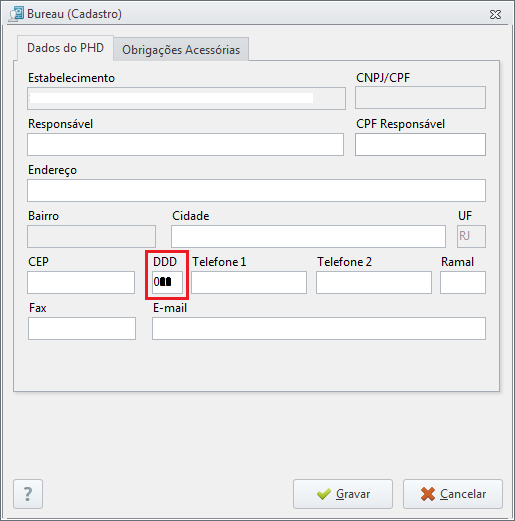The image size is (515, 521).
Task: Cancel the form with Cancelar
Action: pyautogui.click(x=453, y=494)
